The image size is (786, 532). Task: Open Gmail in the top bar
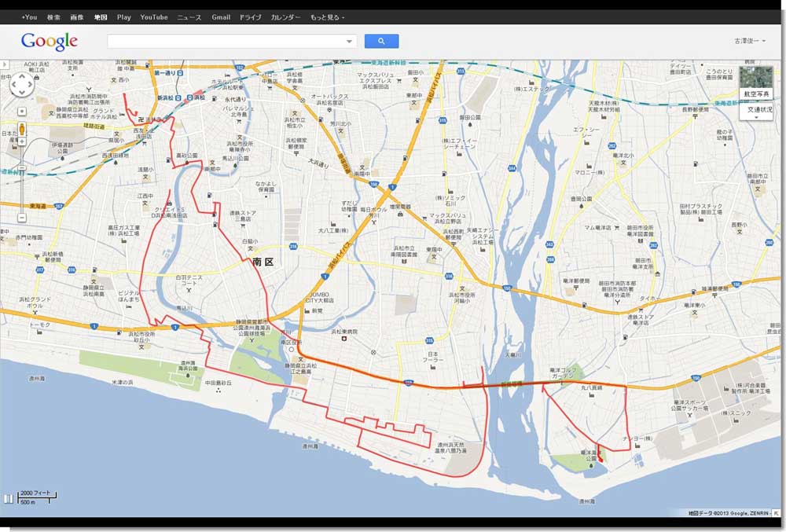click(x=221, y=17)
